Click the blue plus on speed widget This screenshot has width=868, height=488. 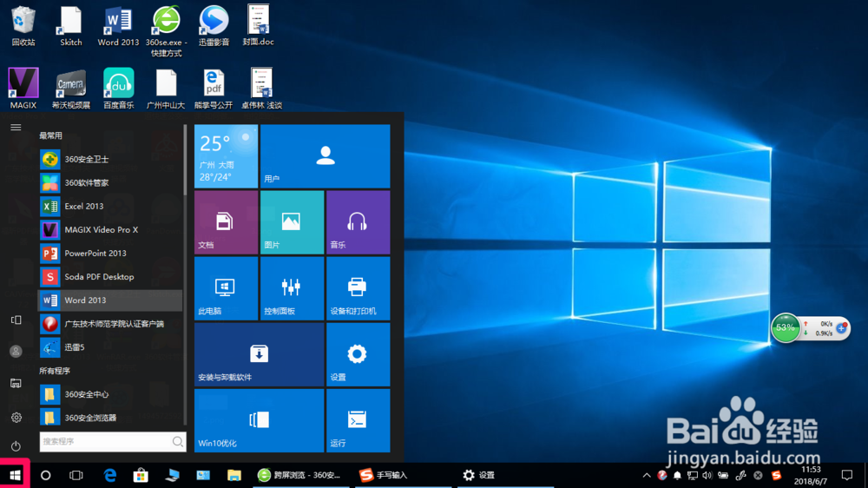[x=841, y=328]
